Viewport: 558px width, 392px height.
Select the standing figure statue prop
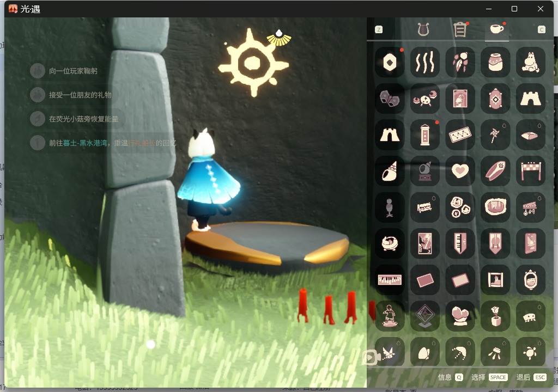[390, 316]
